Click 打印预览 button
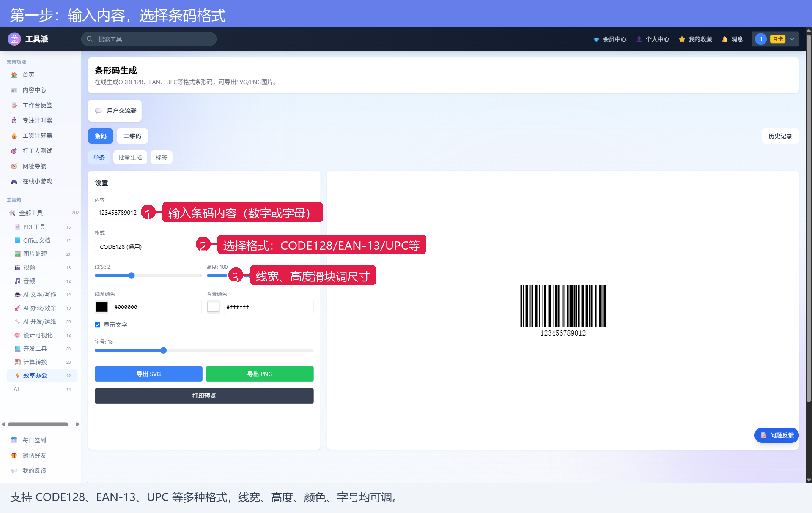812x513 pixels. click(x=204, y=396)
